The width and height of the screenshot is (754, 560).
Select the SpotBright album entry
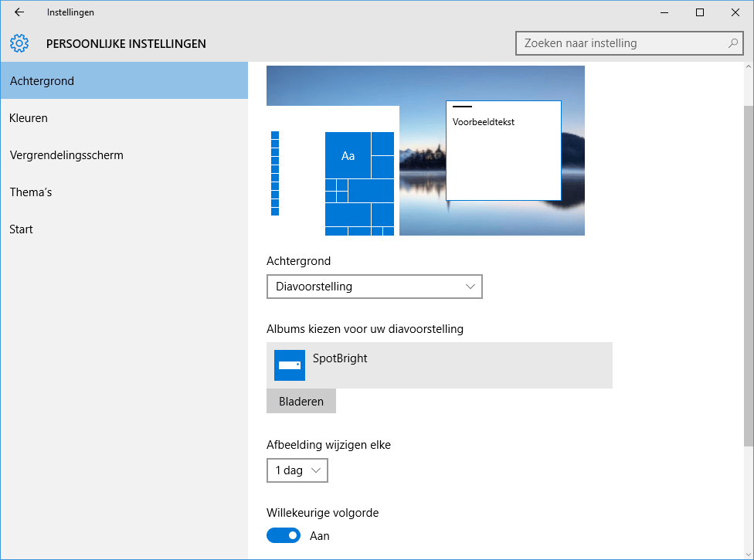440,365
